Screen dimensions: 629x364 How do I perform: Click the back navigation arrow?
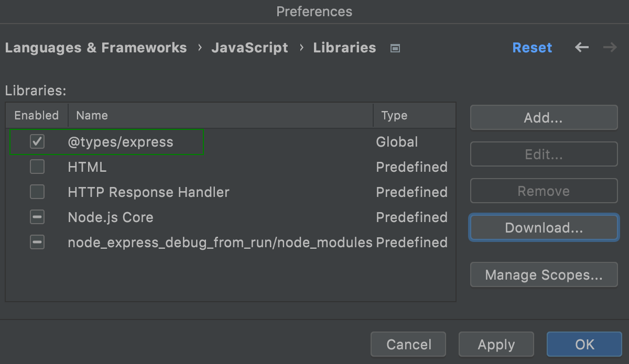pos(582,47)
